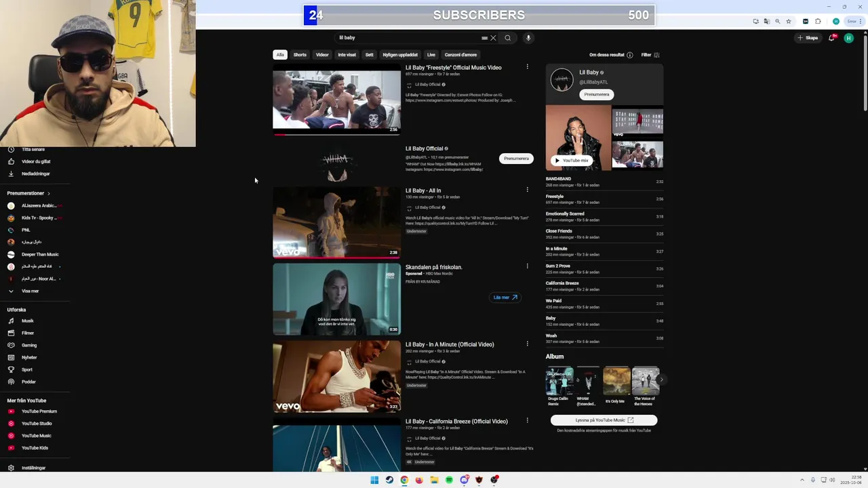The width and height of the screenshot is (868, 488).
Task: Open More options for Skandalen på friskolan ad
Action: click(x=527, y=266)
